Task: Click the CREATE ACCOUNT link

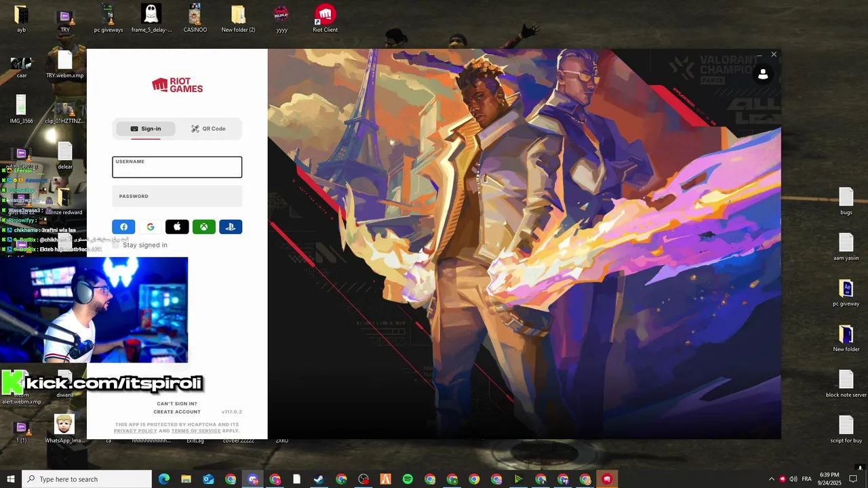Action: pos(177,412)
